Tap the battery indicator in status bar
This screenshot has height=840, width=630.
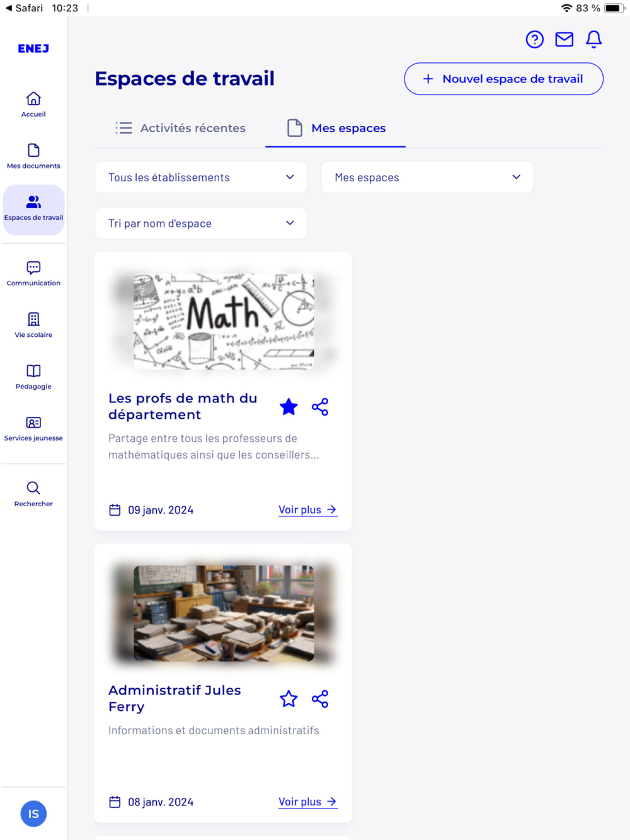(x=614, y=8)
